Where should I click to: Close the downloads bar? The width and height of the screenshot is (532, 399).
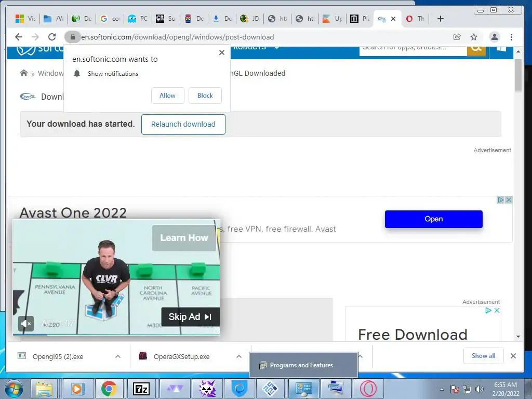click(513, 356)
